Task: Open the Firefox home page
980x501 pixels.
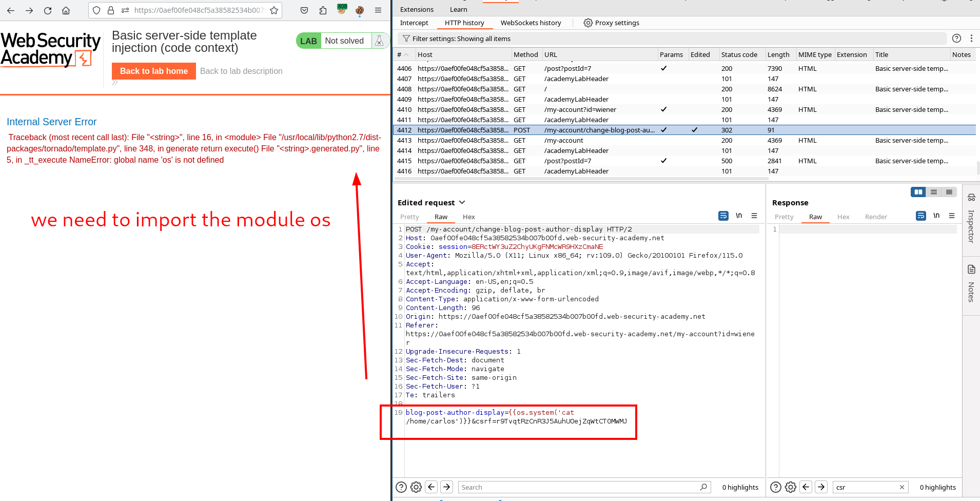Action: [66, 10]
